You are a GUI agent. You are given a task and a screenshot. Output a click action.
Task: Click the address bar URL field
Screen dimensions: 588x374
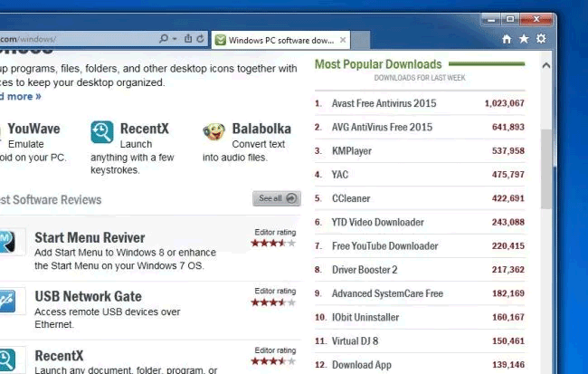click(x=77, y=39)
